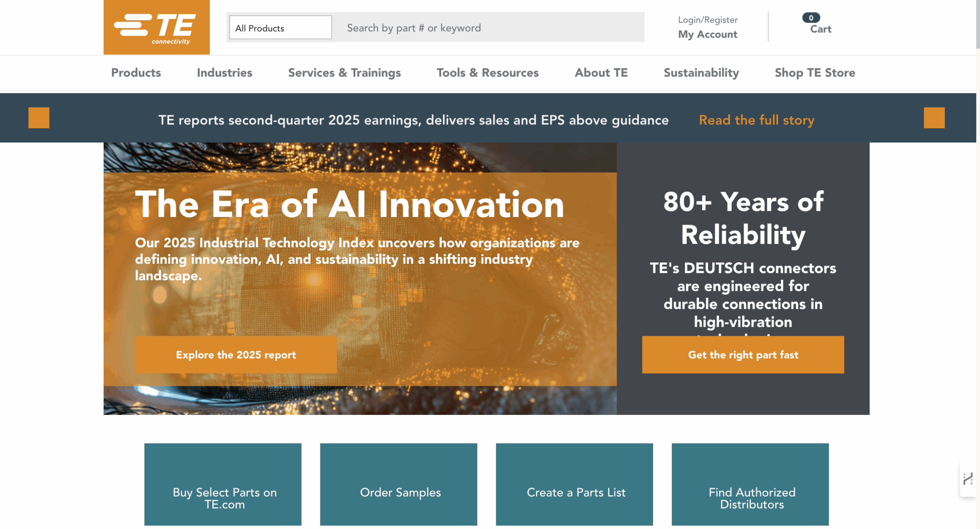This screenshot has height=529, width=980.
Task: Go to Shop TE Store
Action: pyautogui.click(x=815, y=73)
